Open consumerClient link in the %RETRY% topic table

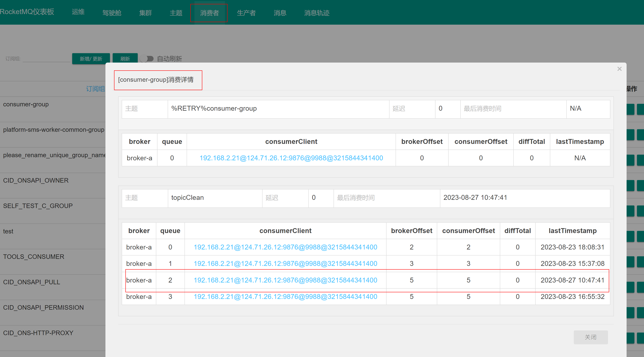[x=291, y=158]
